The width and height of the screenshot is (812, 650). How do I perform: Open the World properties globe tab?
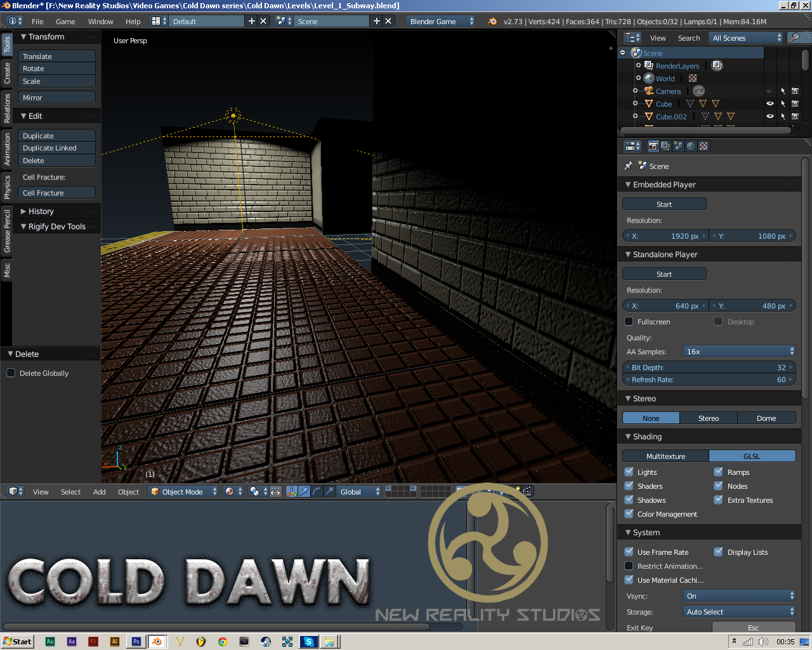(691, 146)
